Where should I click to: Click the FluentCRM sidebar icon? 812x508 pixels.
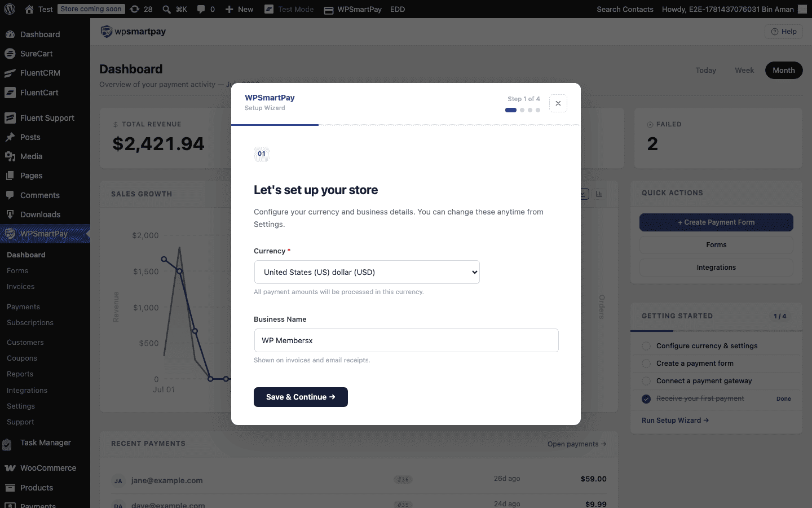tap(10, 73)
